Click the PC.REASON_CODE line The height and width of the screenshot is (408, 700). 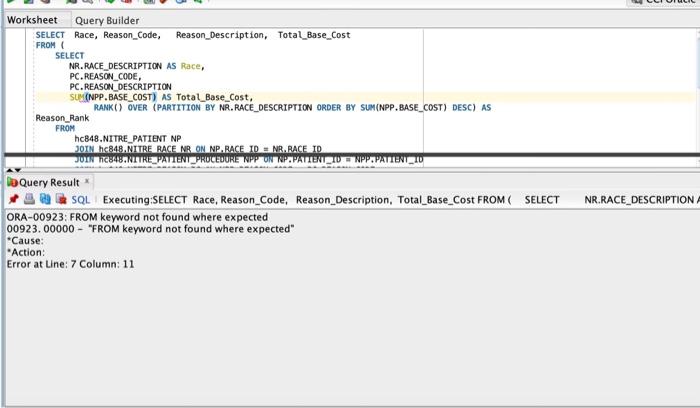(105, 76)
